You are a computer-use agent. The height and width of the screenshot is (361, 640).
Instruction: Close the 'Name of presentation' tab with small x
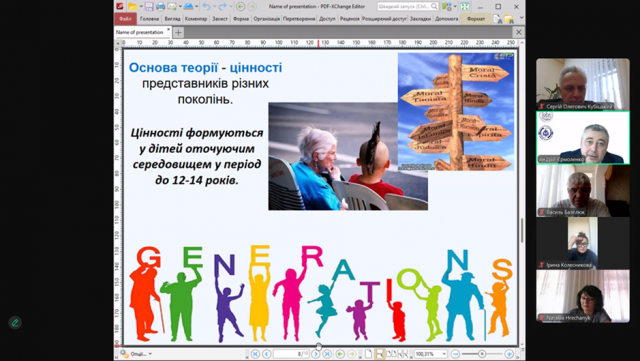click(x=168, y=29)
